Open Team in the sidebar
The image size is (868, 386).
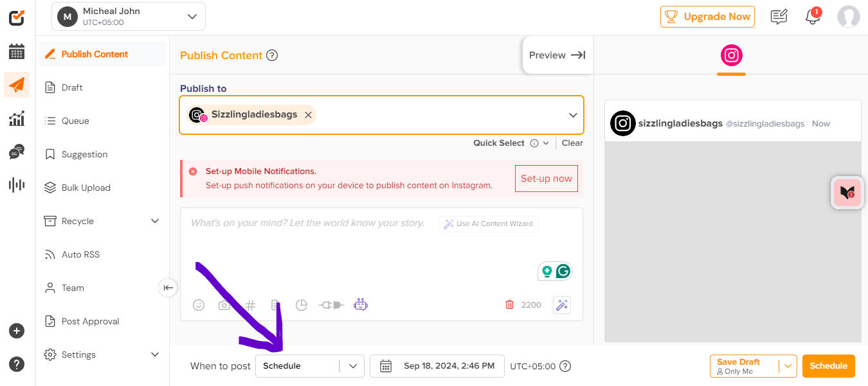(x=103, y=288)
